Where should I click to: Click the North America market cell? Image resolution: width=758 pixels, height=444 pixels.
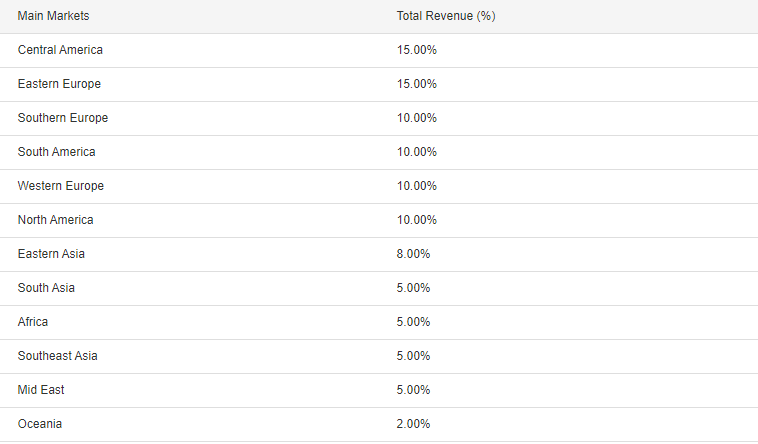click(x=56, y=220)
